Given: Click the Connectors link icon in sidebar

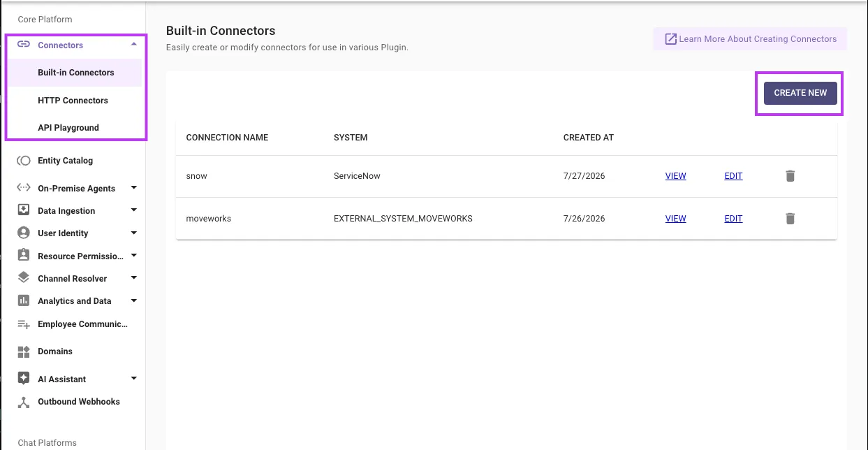Looking at the screenshot, I should pyautogui.click(x=24, y=45).
